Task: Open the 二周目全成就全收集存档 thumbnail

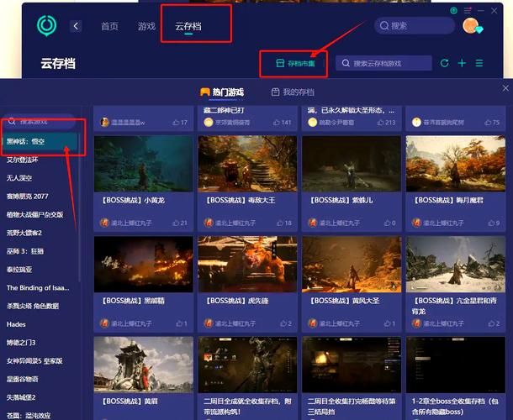Action: [x=247, y=365]
